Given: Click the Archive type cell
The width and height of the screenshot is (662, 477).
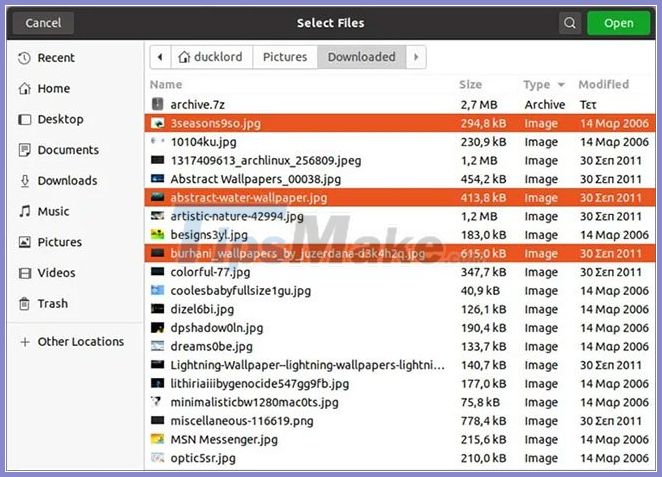Looking at the screenshot, I should click(545, 105).
